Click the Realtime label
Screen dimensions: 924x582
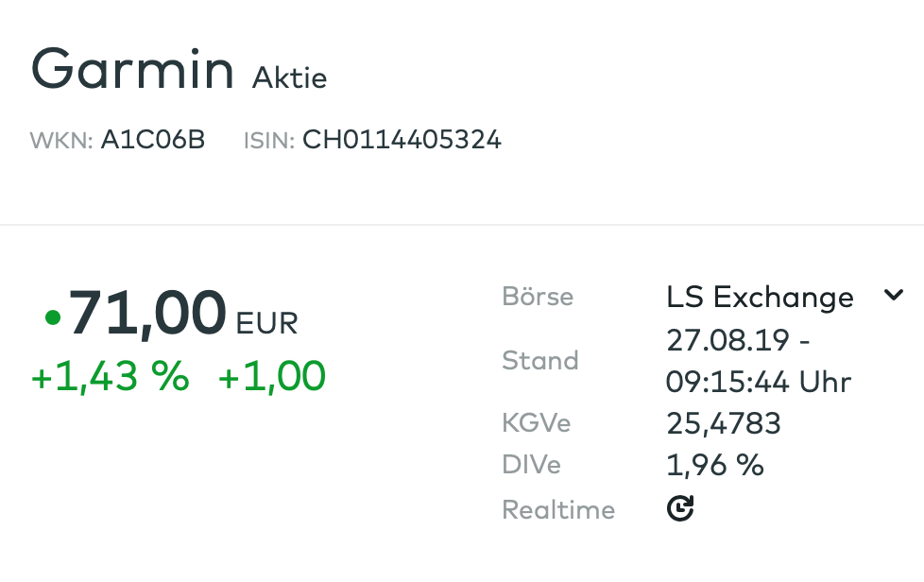[x=558, y=510]
